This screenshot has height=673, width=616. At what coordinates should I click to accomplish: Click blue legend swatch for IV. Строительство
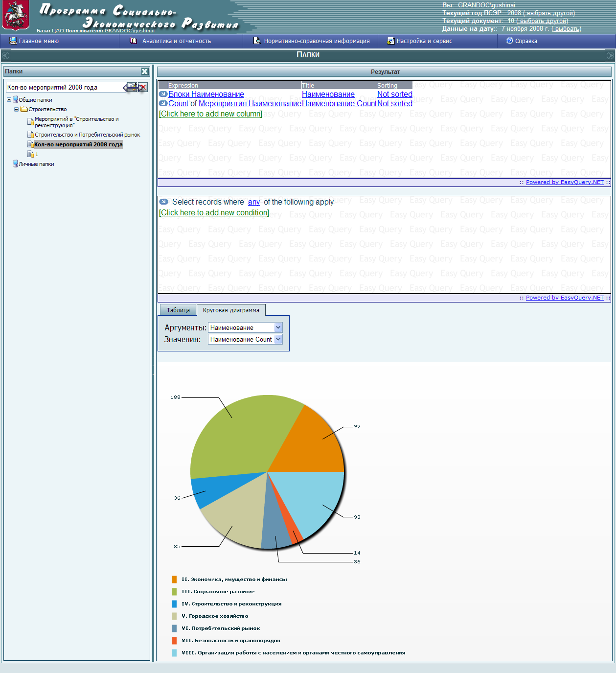174,604
